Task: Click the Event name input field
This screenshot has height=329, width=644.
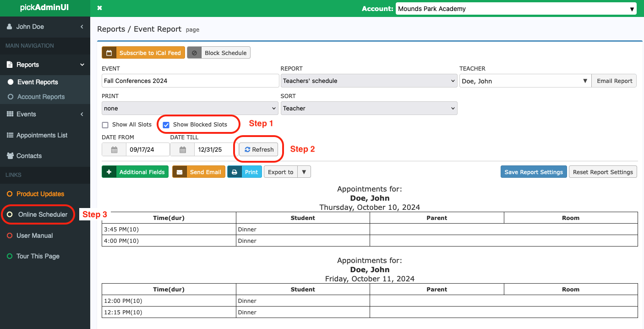Action: (190, 81)
